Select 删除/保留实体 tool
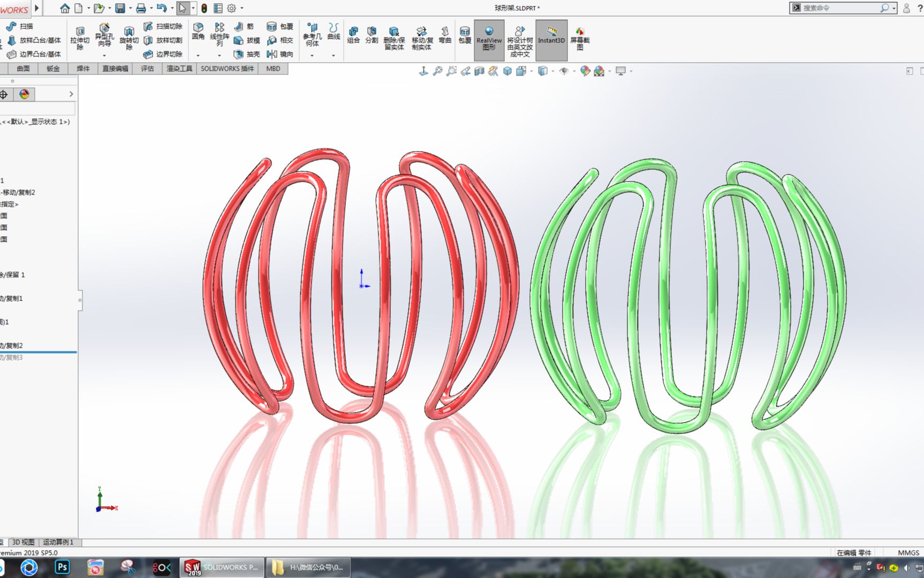Screen dimensions: 924x578 [394, 38]
